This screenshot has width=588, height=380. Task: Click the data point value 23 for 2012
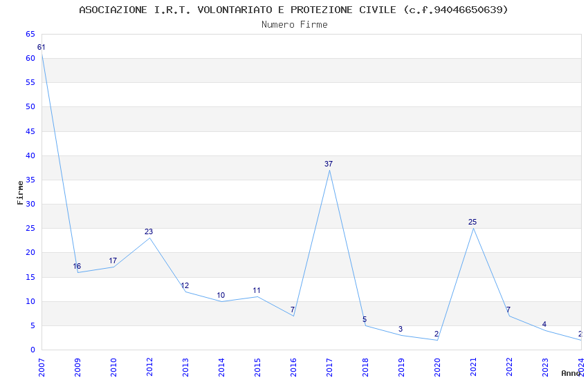pos(149,231)
